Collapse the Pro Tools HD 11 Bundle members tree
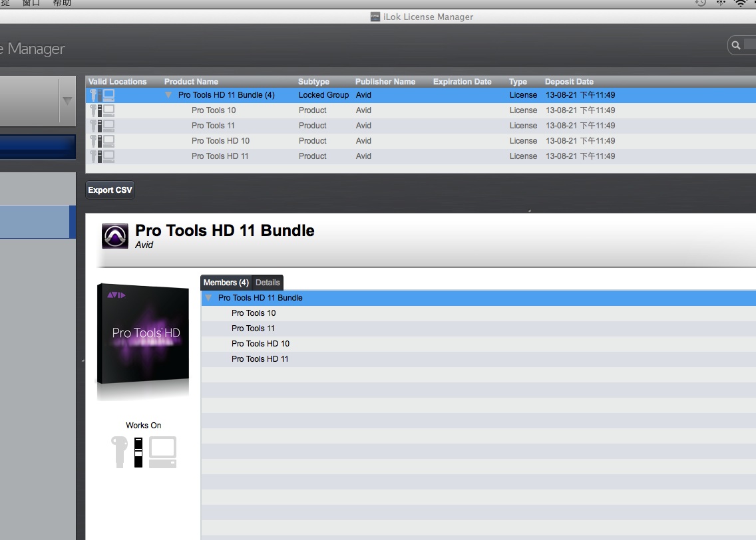The width and height of the screenshot is (756, 540). (x=208, y=298)
